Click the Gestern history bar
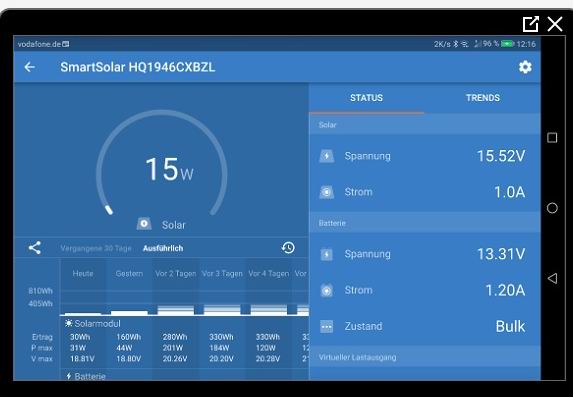Viewport: 573px width, 397px height. (x=129, y=313)
